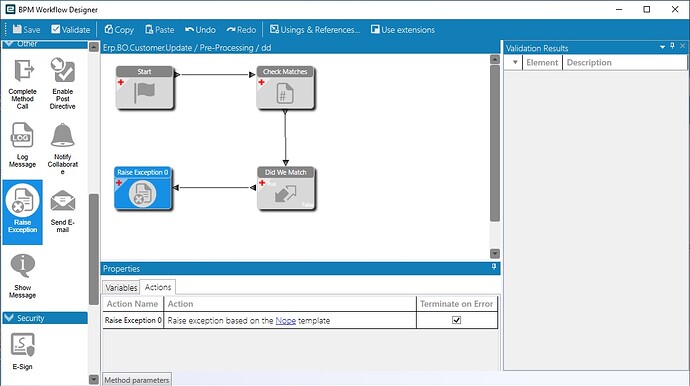
Task: Select the Enable Post Directive item
Action: (x=62, y=84)
